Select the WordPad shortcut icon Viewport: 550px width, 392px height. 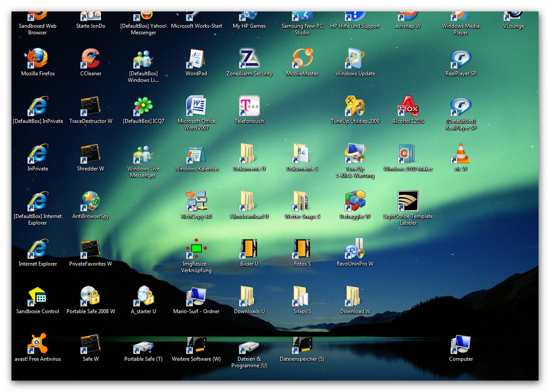(196, 59)
